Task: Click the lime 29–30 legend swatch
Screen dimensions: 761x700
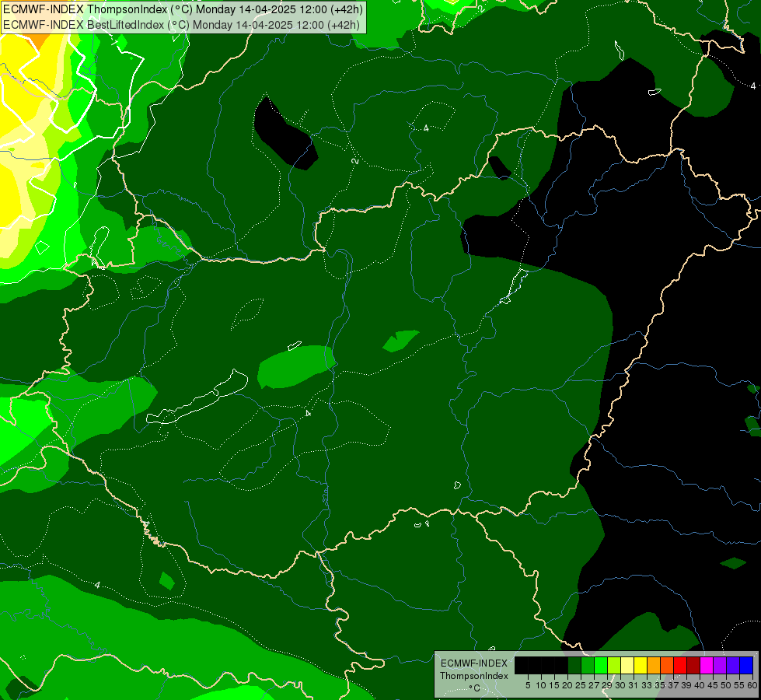Action: (614, 665)
